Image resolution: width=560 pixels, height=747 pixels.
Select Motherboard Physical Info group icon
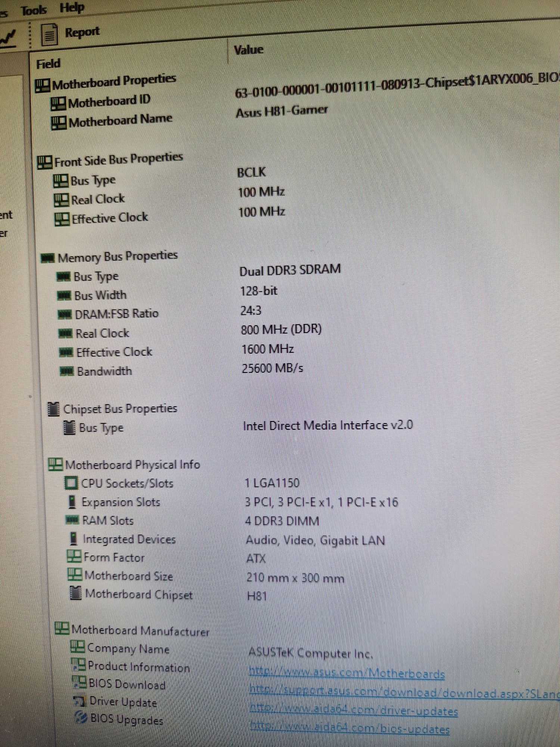pos(55,465)
